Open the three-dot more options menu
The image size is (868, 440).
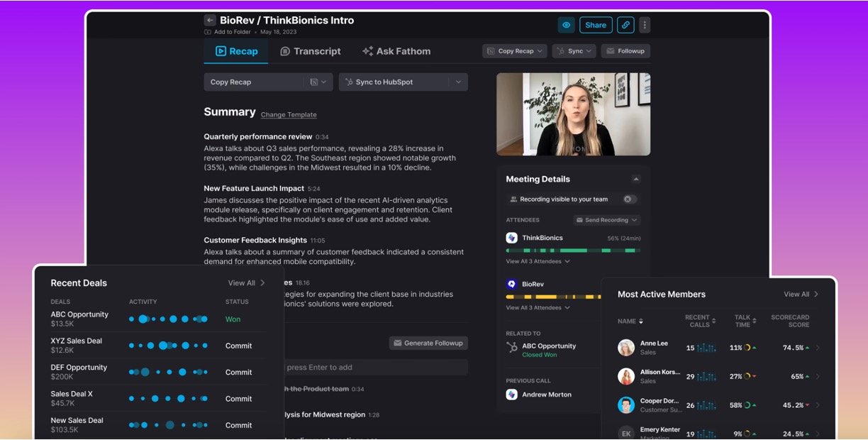pos(644,25)
